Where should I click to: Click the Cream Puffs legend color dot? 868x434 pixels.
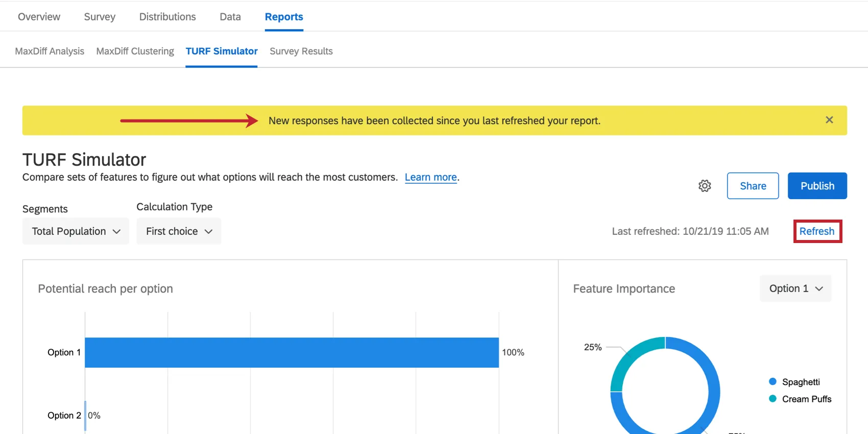tap(773, 399)
